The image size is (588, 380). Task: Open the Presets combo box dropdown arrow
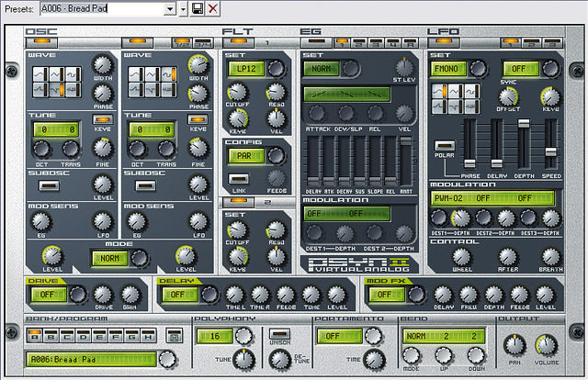(170, 8)
